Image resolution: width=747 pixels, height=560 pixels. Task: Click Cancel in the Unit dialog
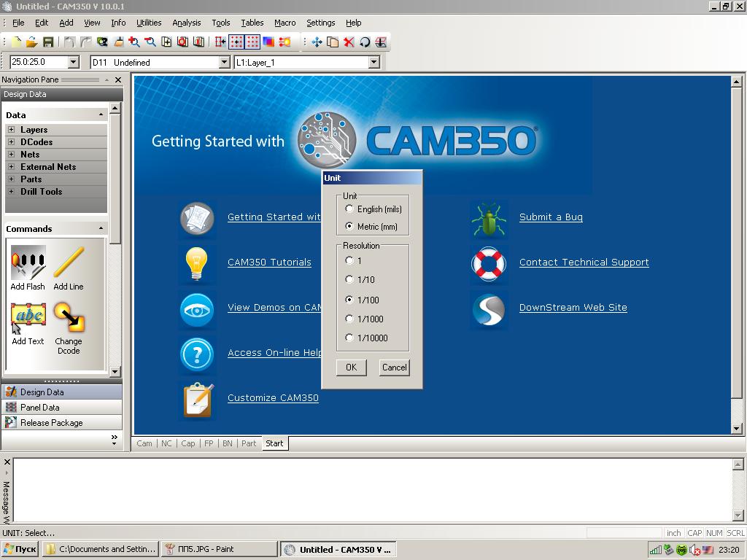(394, 367)
